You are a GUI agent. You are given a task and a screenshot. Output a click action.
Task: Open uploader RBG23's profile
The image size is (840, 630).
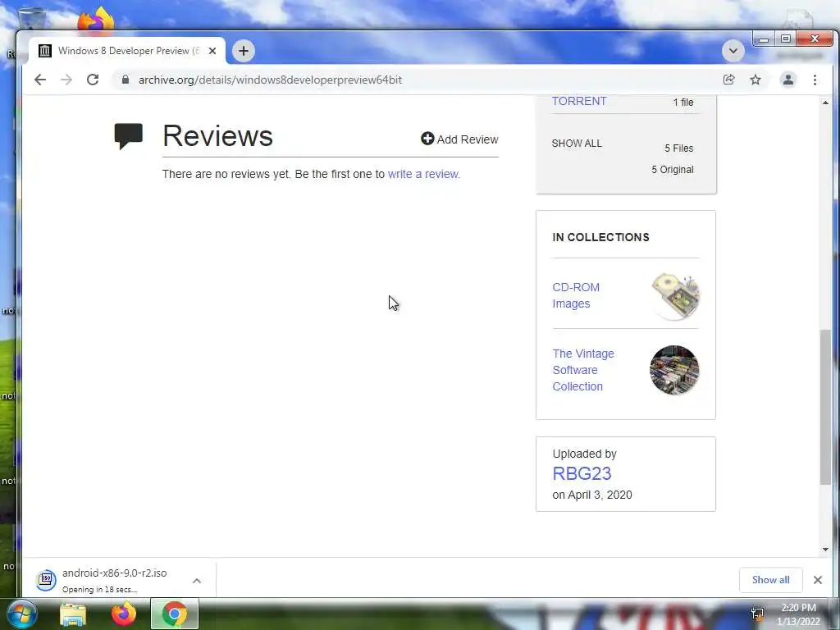pos(582,473)
